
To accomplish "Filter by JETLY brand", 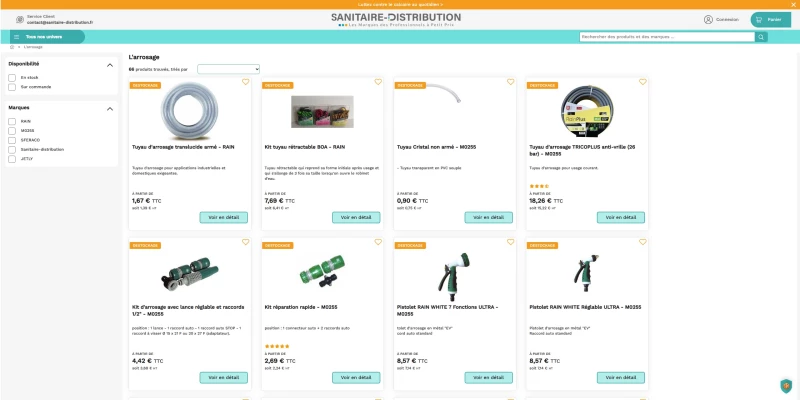I will [12, 159].
